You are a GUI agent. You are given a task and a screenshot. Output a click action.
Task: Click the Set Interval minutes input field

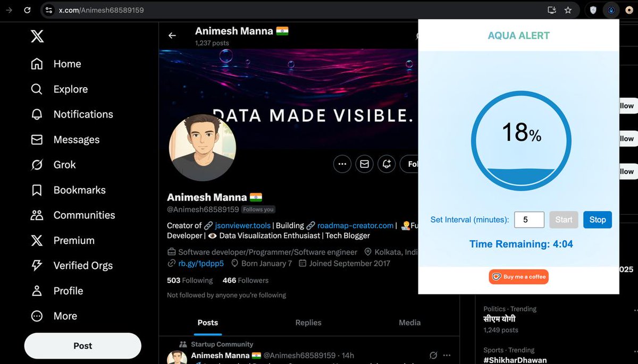pyautogui.click(x=529, y=219)
